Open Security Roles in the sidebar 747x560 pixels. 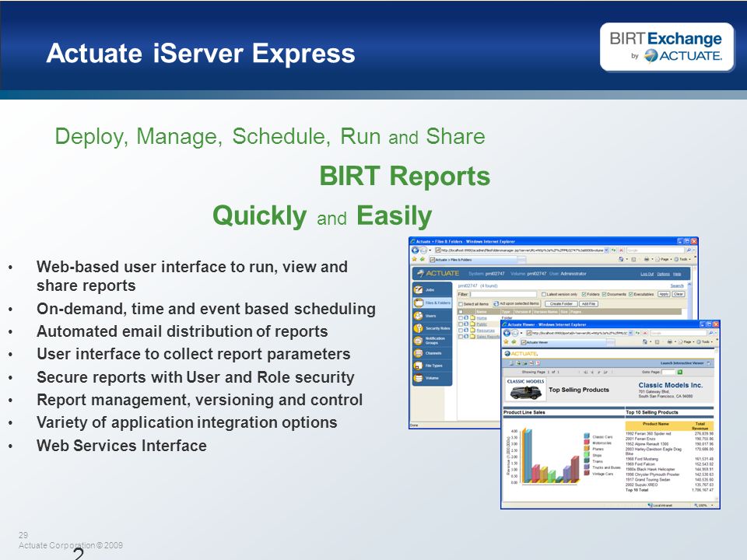432,328
